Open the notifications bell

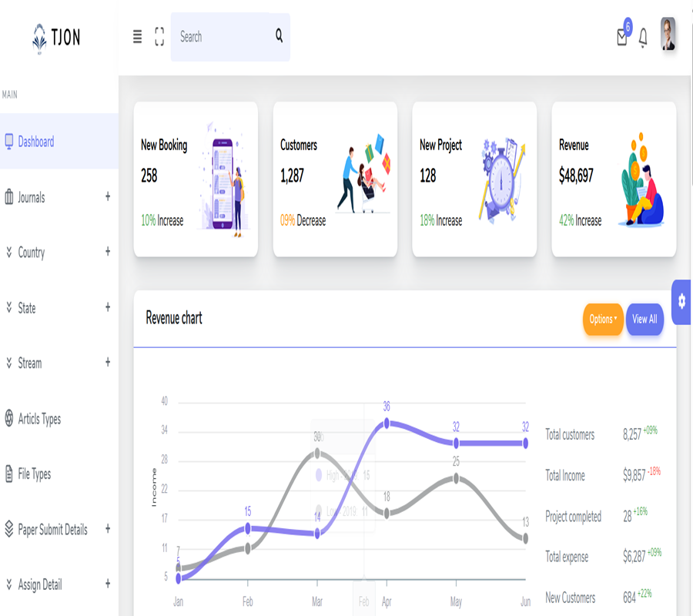[x=643, y=38]
